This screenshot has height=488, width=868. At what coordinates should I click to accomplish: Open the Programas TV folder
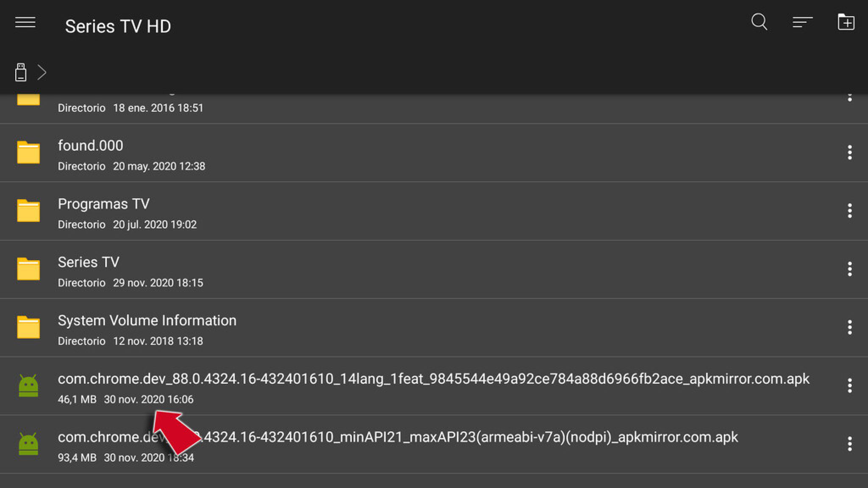coord(103,204)
